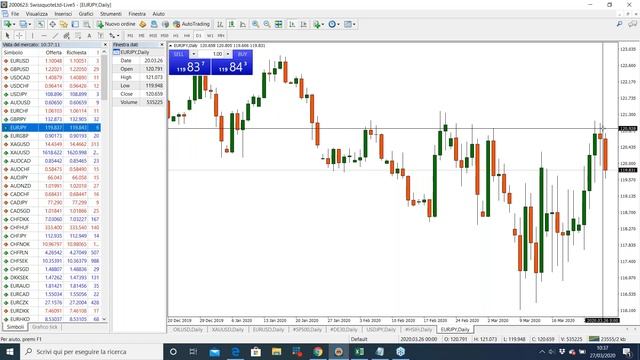The image size is (640, 360).
Task: Click the New chart icon
Action: click(x=7, y=24)
